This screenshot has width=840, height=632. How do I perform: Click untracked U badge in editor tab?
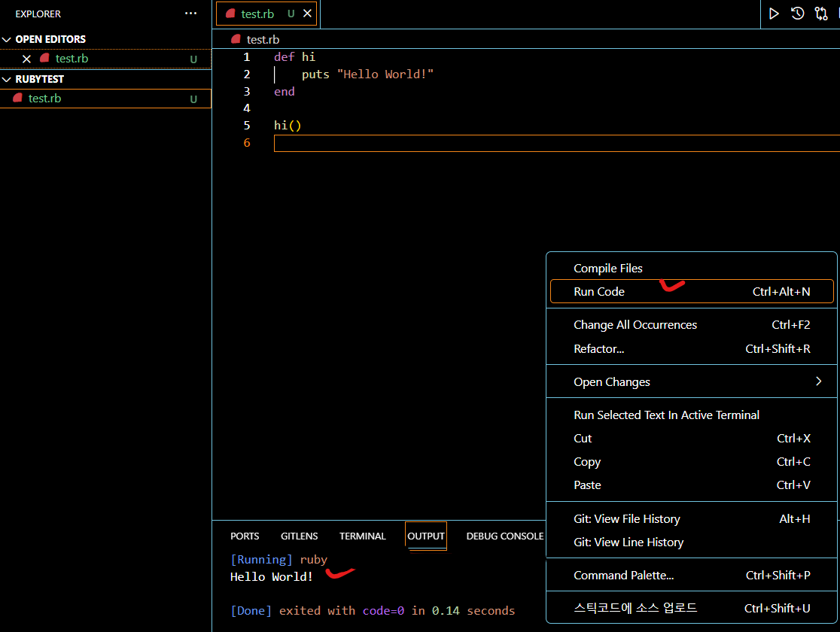(291, 14)
